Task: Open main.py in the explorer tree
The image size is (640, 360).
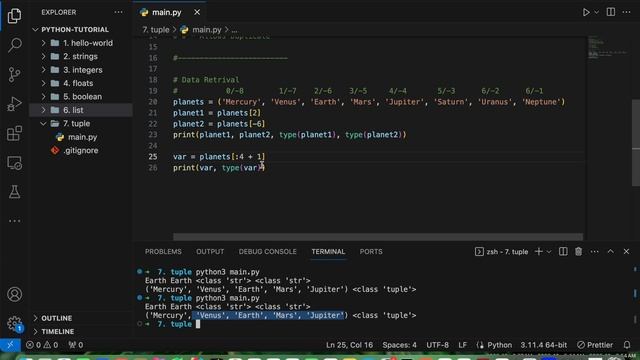Action: (x=81, y=137)
